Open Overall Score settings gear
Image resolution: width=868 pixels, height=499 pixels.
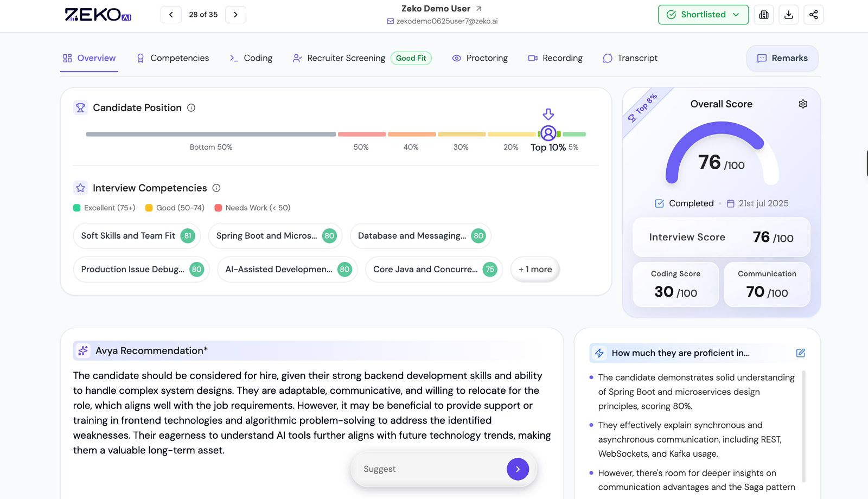pos(803,104)
